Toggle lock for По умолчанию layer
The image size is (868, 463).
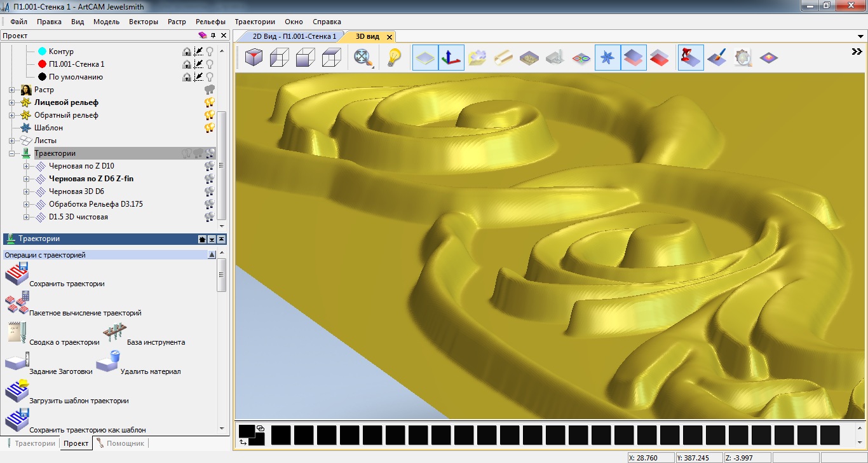click(187, 77)
